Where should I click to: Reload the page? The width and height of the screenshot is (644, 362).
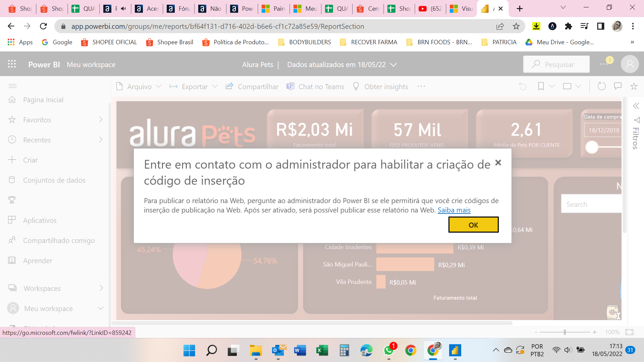[x=43, y=26]
